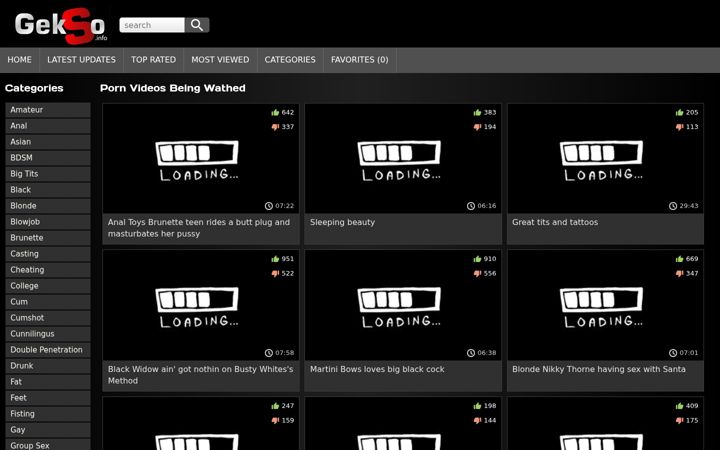Click clock icon beside 07:01 duration
Image resolution: width=720 pixels, height=450 pixels.
[x=673, y=353]
